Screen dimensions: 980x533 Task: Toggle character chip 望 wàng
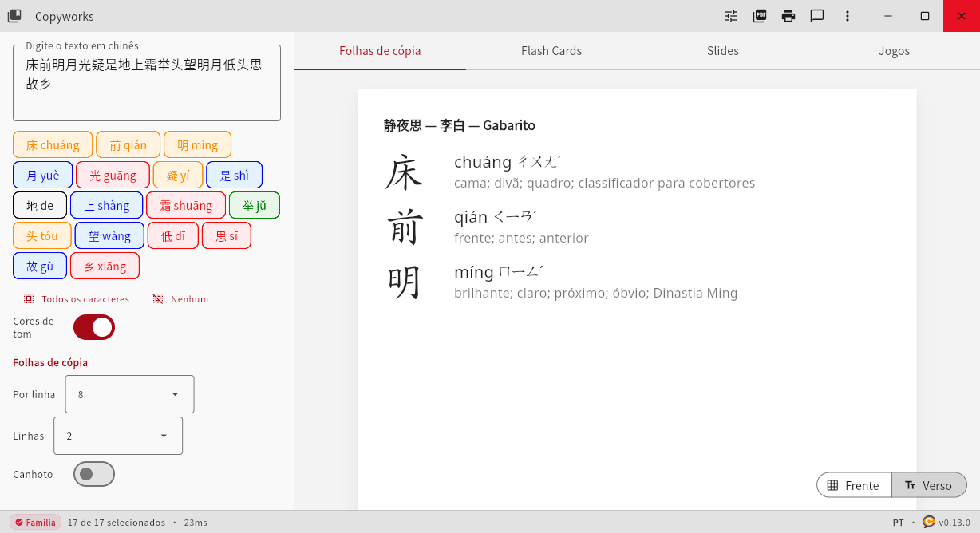pos(109,235)
